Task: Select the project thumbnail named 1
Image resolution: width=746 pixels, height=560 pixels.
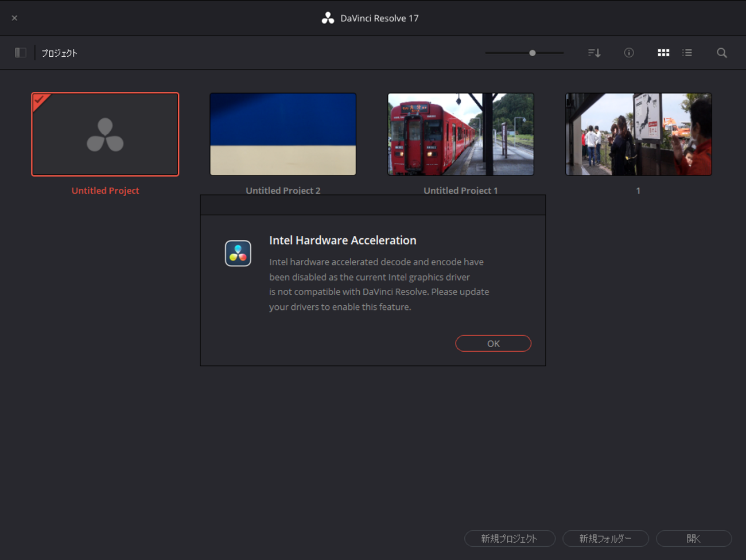Action: (x=639, y=134)
